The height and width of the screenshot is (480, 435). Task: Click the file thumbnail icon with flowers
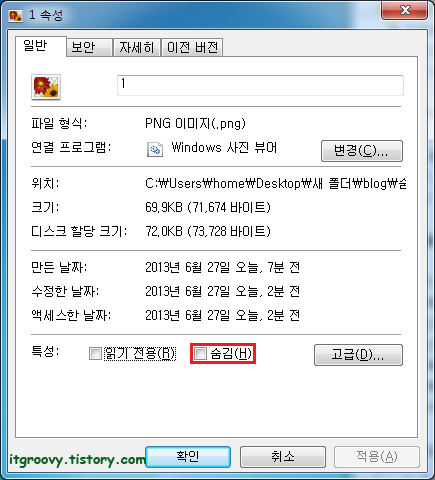tap(46, 87)
